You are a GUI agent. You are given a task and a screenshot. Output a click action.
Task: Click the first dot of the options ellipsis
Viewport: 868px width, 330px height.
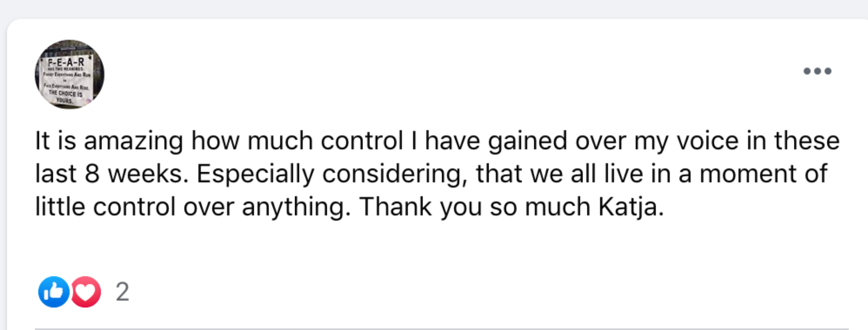click(807, 71)
